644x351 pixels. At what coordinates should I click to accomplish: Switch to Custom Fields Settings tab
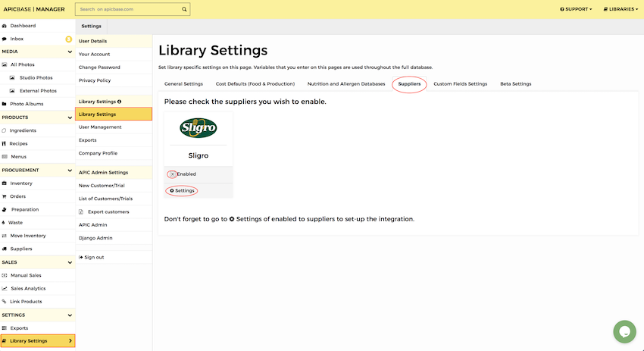click(461, 84)
